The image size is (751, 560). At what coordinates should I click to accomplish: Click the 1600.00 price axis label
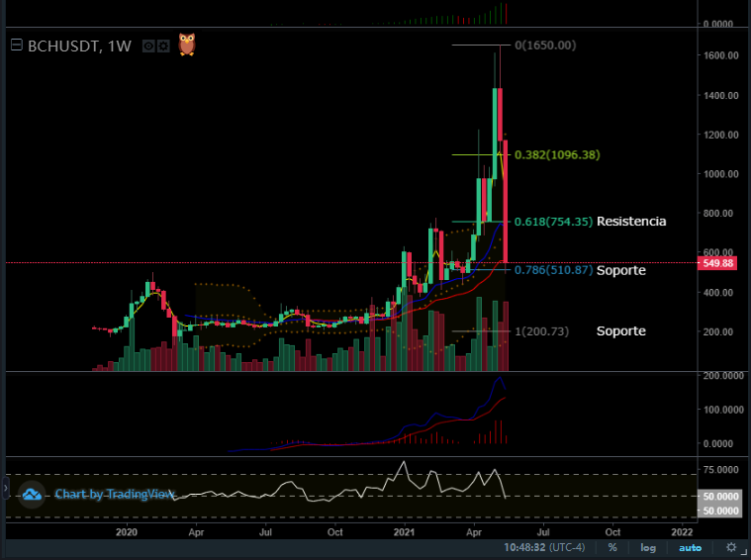(720, 55)
